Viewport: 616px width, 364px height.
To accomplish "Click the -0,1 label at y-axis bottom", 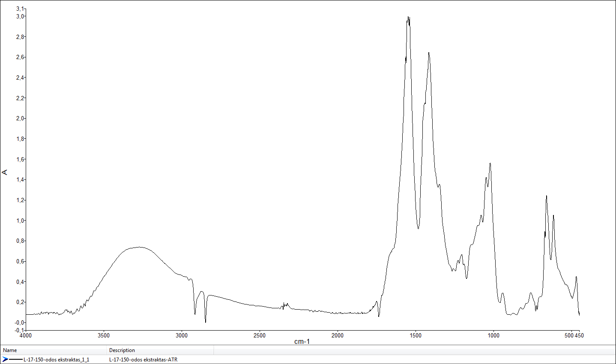I will 21,330.
